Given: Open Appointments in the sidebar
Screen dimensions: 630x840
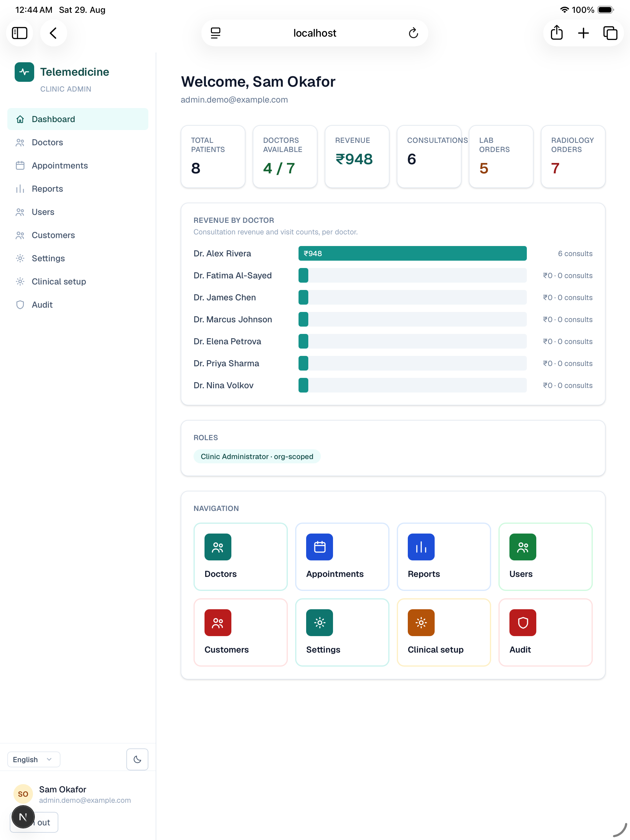Looking at the screenshot, I should pyautogui.click(x=78, y=165).
